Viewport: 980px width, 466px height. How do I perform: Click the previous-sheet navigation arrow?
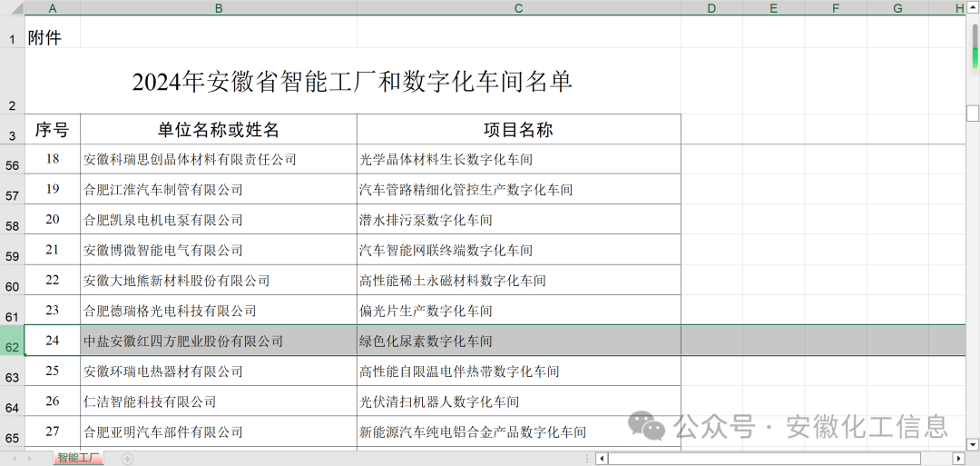13,459
